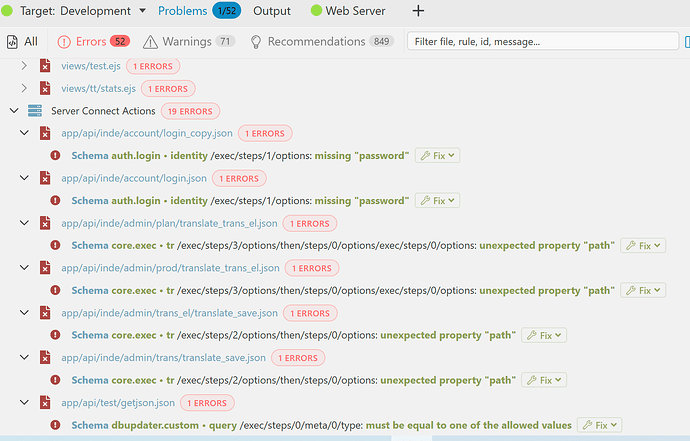The image size is (690, 441).
Task: Toggle the Recommendations filter showing 849
Action: tap(322, 42)
